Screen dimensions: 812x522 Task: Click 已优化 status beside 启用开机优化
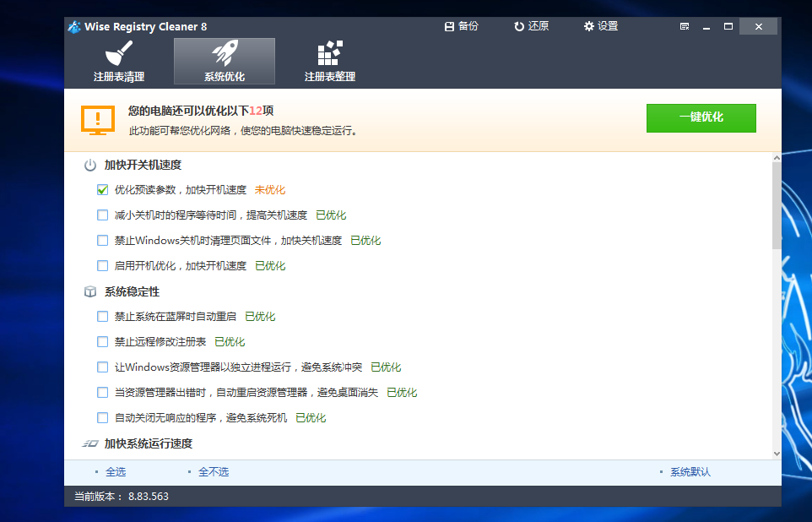[270, 266]
